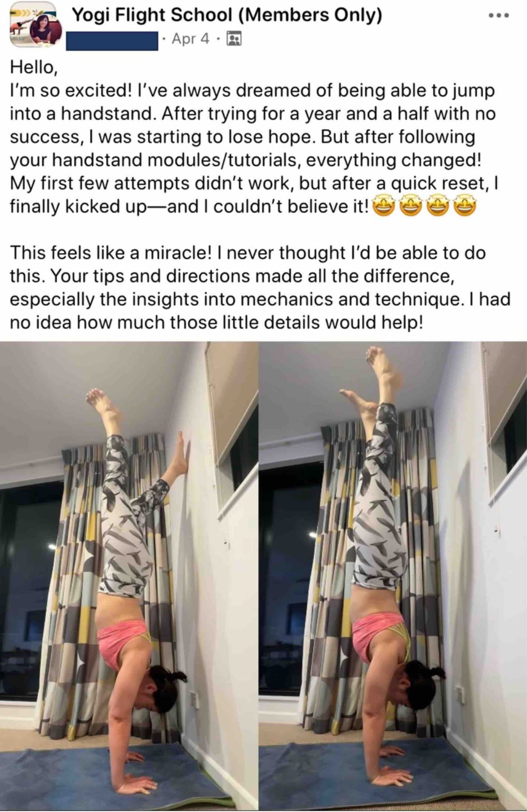This screenshot has height=812, width=527.
Task: Tap the 'Hello,' greeting line
Action: tap(34, 68)
